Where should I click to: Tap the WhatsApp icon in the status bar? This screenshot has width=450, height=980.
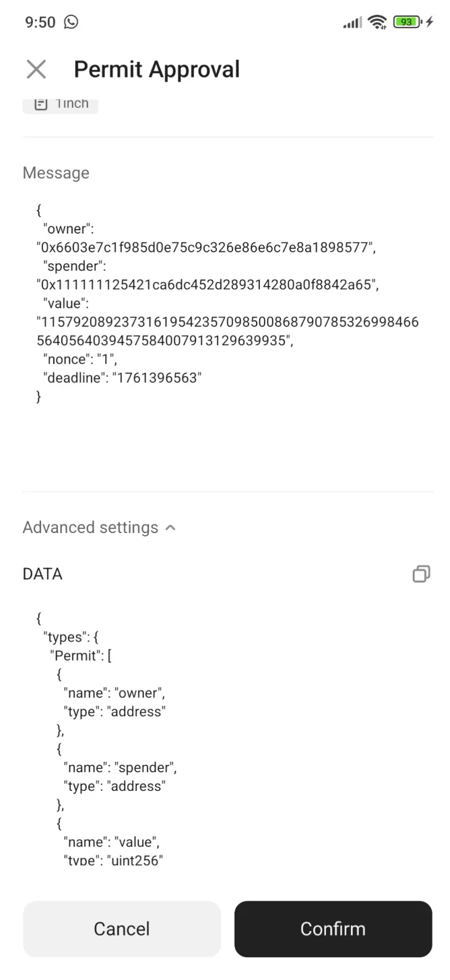pos(71,22)
